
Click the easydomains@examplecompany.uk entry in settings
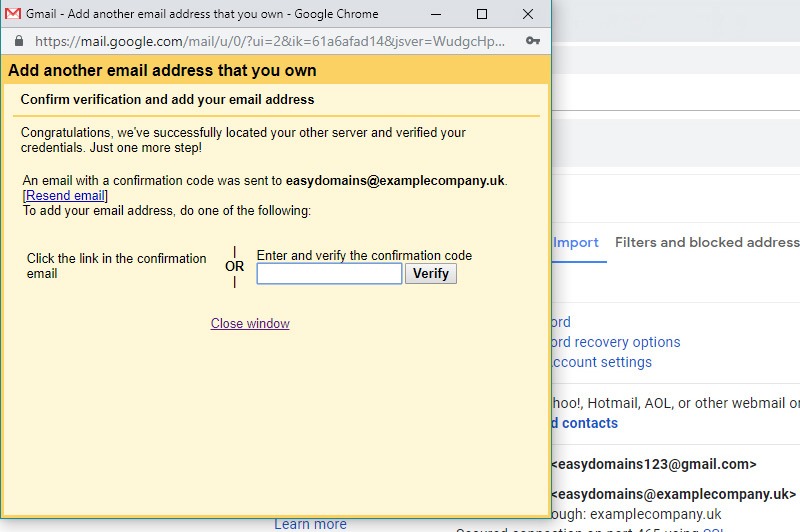pyautogui.click(x=673, y=494)
